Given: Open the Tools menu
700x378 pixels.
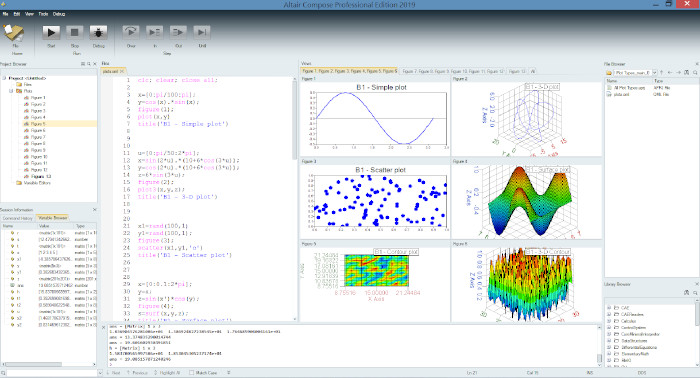Looking at the screenshot, I should [43, 14].
